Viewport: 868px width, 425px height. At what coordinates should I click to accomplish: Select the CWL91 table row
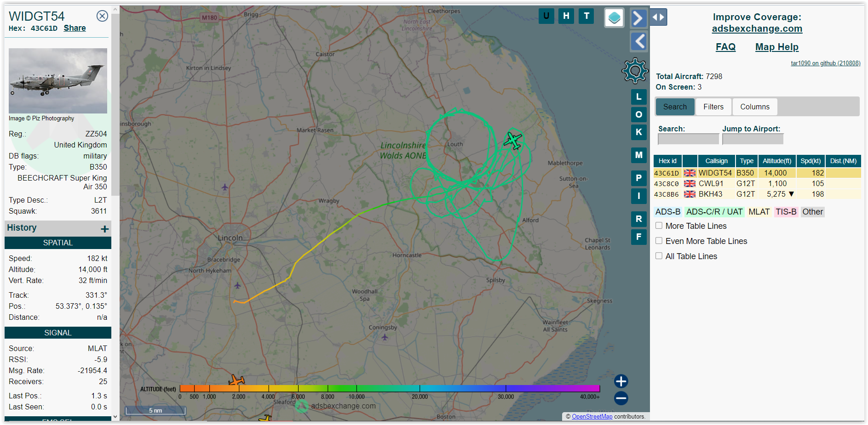click(x=757, y=184)
